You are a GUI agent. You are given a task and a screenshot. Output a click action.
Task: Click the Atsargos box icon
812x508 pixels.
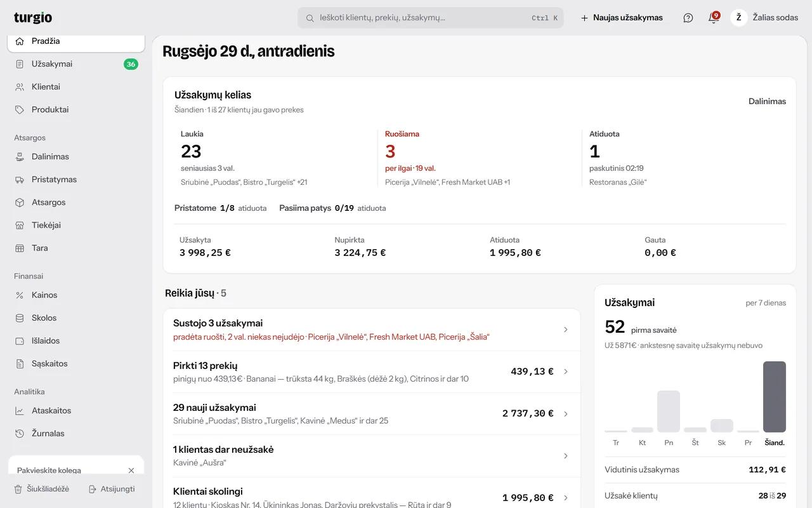pyautogui.click(x=20, y=203)
